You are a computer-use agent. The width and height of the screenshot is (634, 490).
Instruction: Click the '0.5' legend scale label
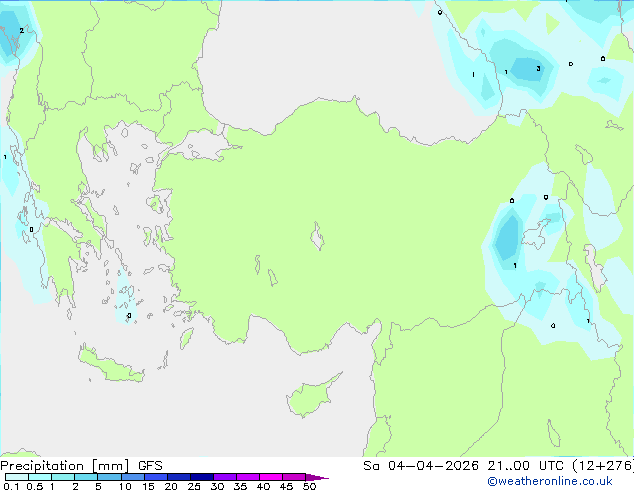(x=35, y=486)
